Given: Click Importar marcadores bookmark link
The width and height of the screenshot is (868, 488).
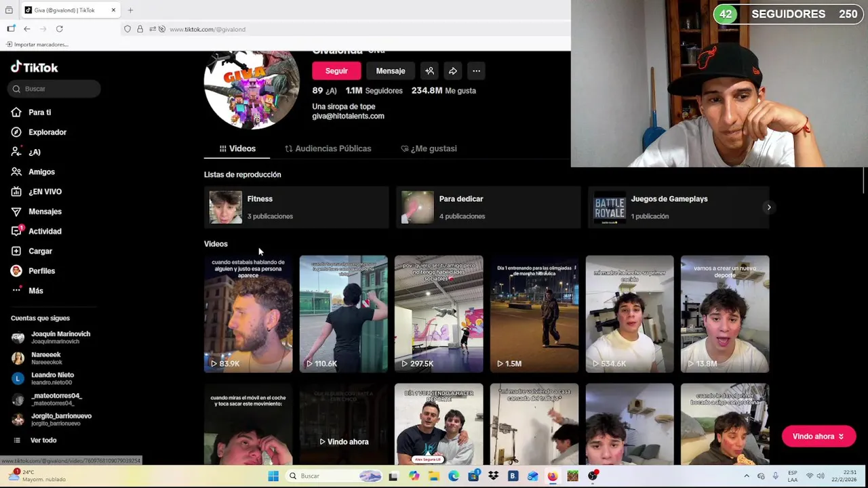Looking at the screenshot, I should 37,45.
